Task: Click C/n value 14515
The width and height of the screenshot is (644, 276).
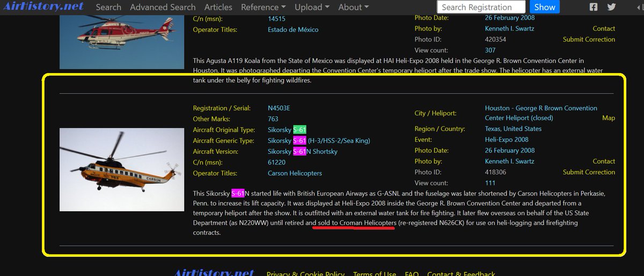Action: 276,18
